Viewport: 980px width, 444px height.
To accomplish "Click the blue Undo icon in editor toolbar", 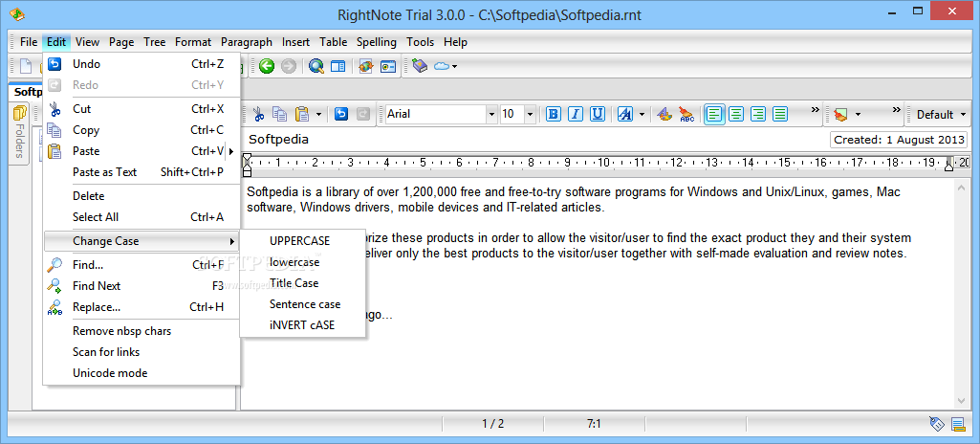I will [340, 114].
